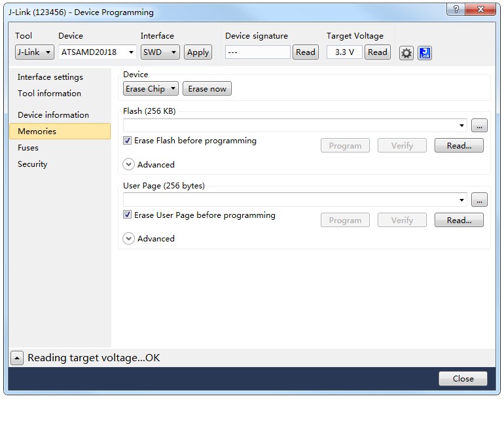The height and width of the screenshot is (426, 504).
Task: Click the help question mark button
Action: tap(456, 9)
